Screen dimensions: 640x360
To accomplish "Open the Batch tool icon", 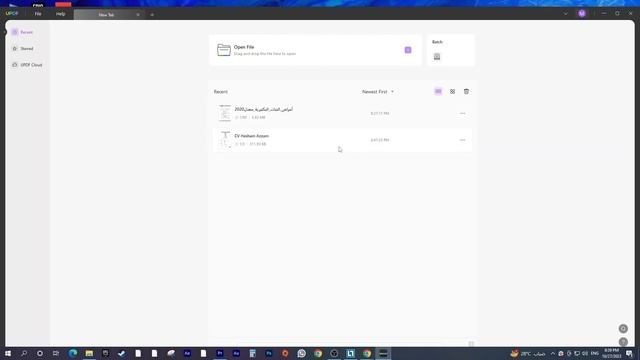I will pos(437,57).
